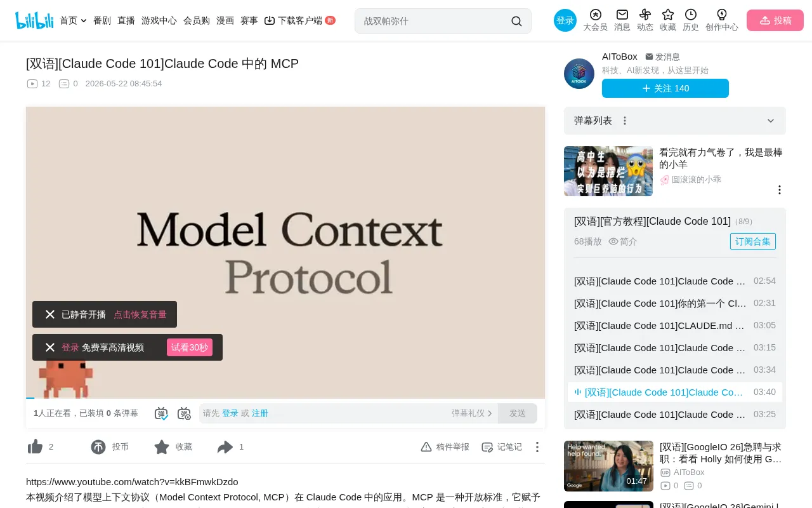This screenshot has height=508, width=812.
Task: Click 试看30秒 button
Action: point(190,347)
